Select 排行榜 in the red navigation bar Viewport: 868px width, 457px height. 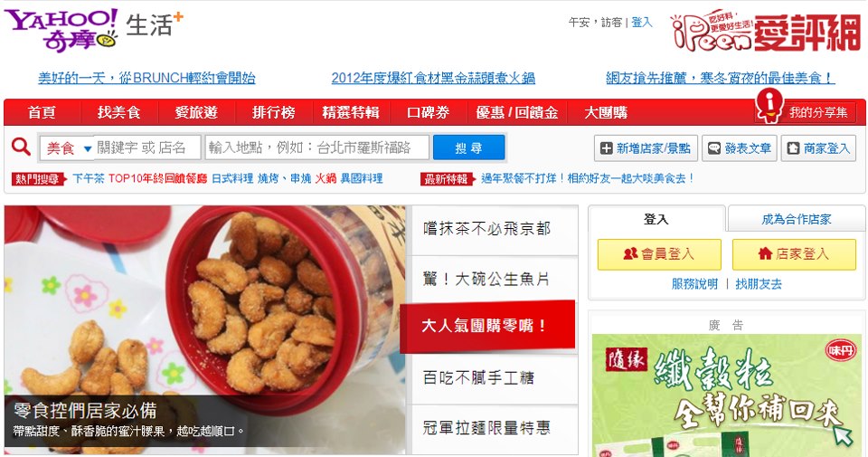pos(273,112)
